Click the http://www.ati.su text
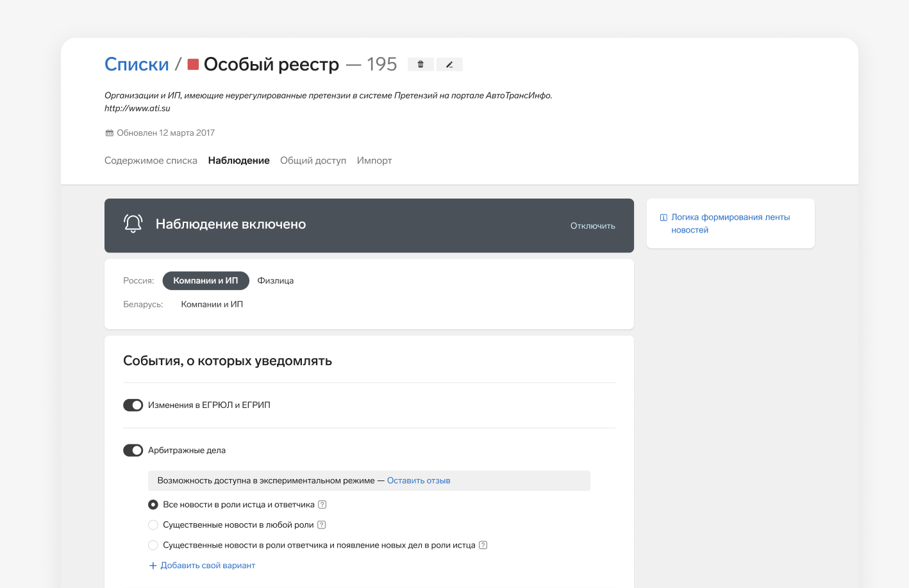This screenshot has height=588, width=909. point(137,108)
